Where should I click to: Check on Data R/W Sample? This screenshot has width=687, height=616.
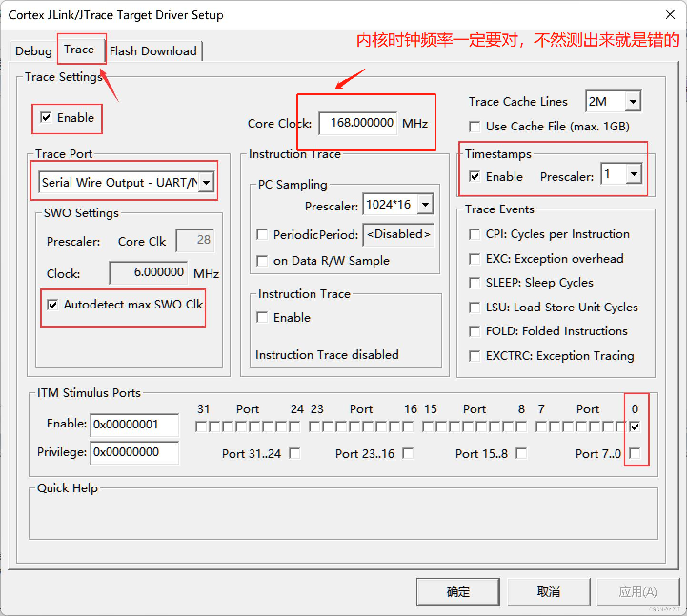262,261
